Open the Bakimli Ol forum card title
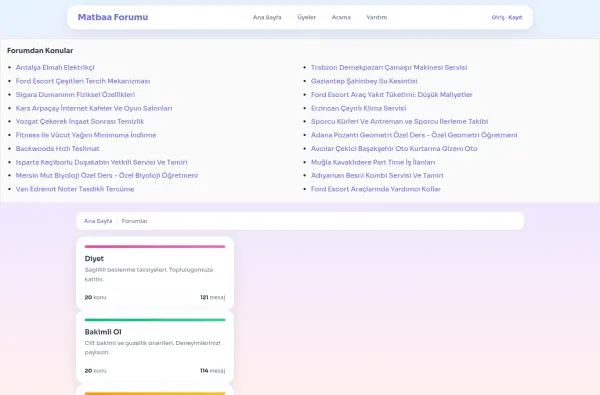 click(103, 332)
